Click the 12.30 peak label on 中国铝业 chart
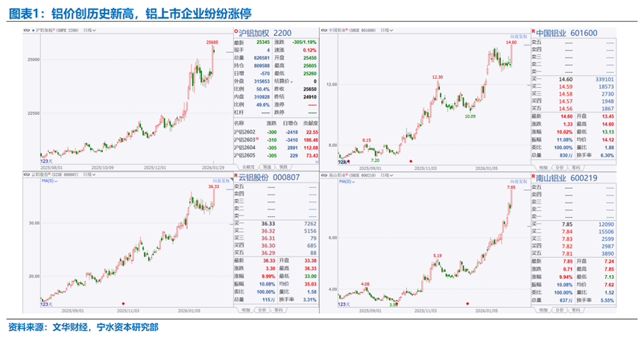This screenshot has width=644, height=337. [x=438, y=78]
